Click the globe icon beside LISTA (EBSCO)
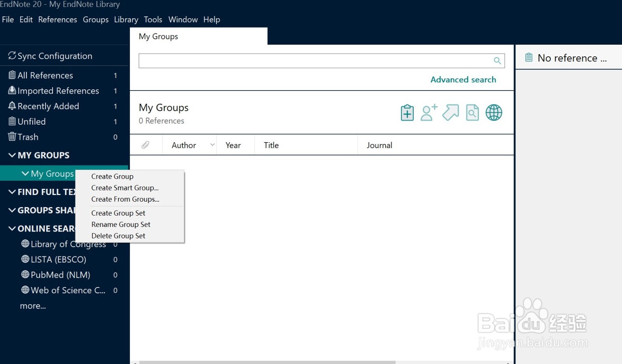 coord(25,259)
